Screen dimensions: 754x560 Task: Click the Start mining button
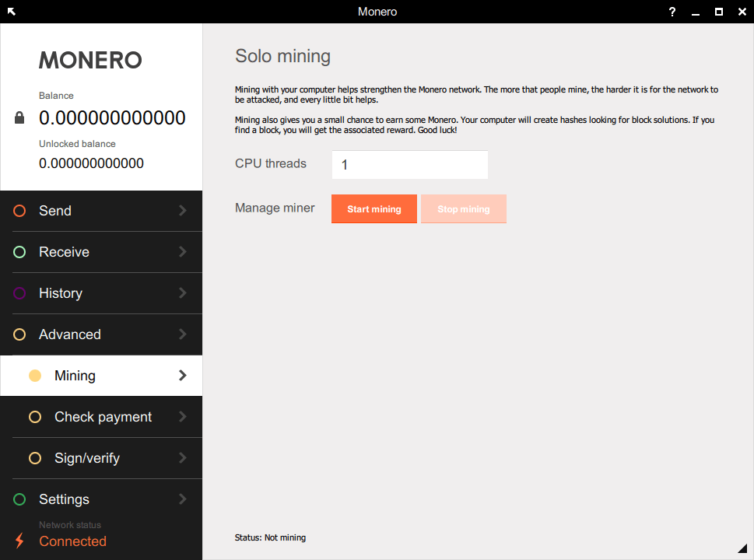coord(374,208)
